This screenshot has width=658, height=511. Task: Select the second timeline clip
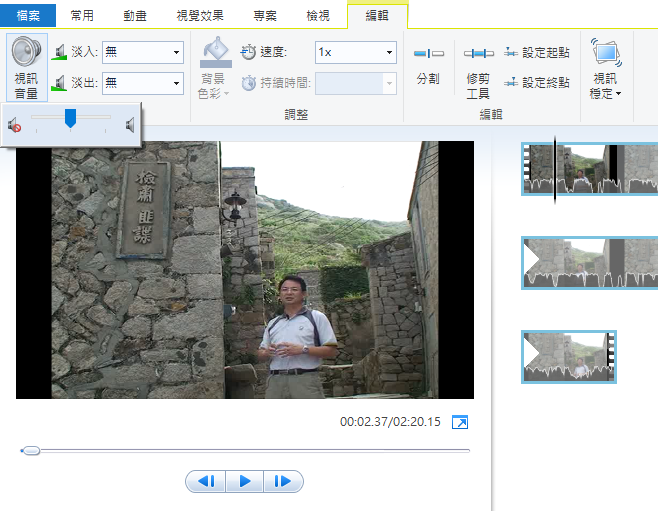click(590, 263)
